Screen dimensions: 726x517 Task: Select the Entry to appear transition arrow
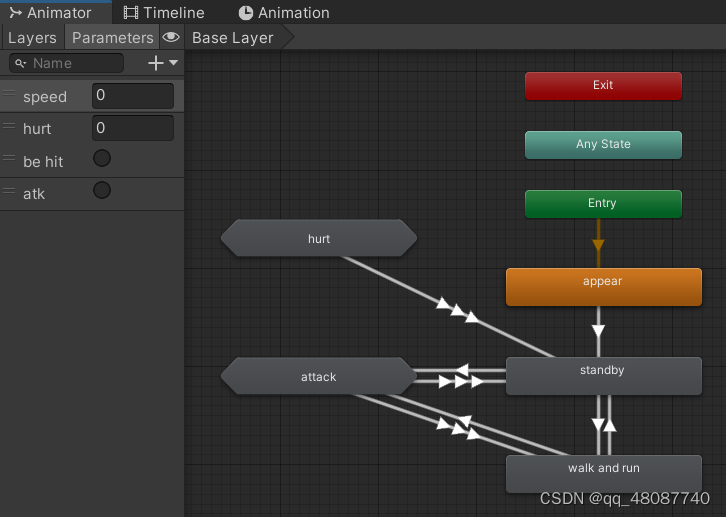pos(598,244)
